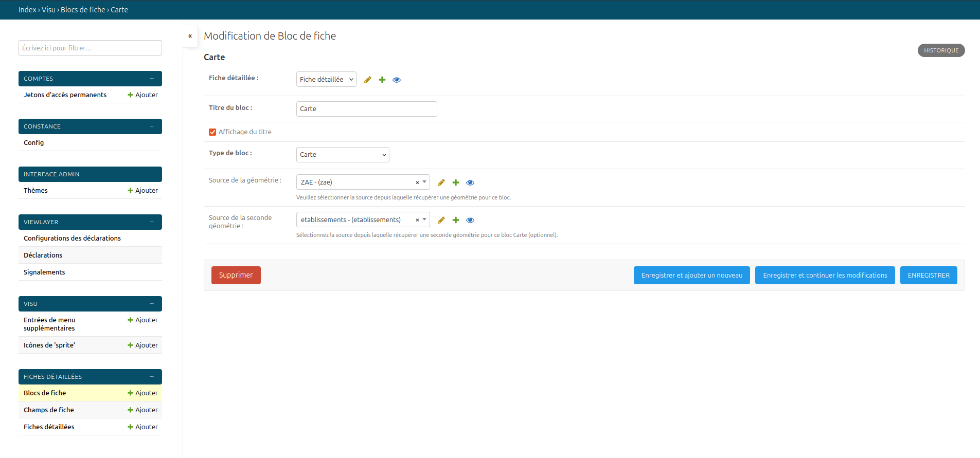This screenshot has height=458, width=980.
Task: Add a new Thèmes entry
Action: point(142,191)
